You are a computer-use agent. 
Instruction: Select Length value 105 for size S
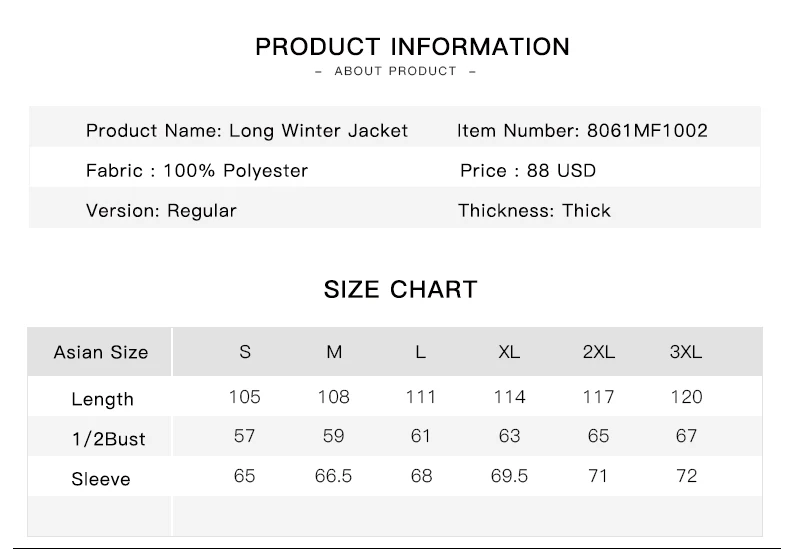[x=245, y=397]
